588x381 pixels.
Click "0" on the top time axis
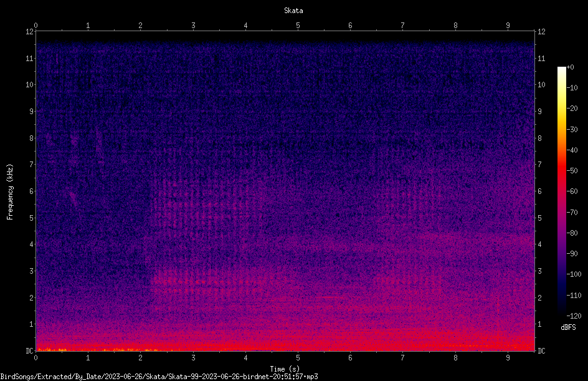[x=36, y=26]
